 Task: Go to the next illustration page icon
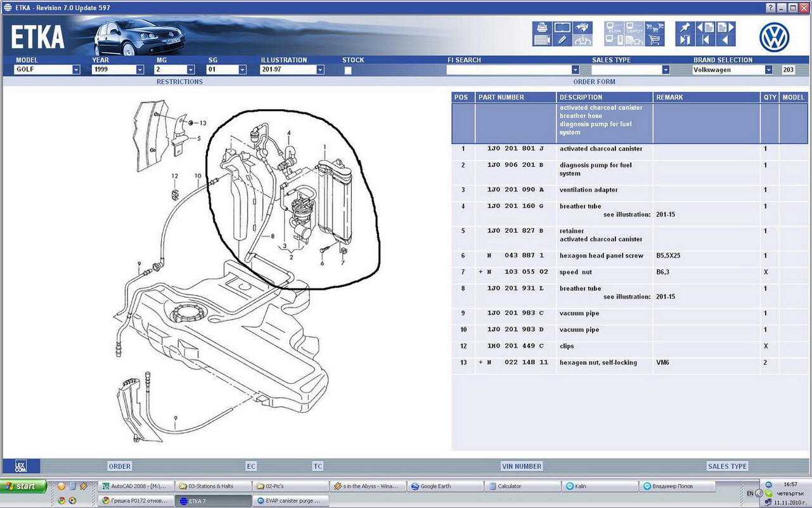(x=725, y=27)
